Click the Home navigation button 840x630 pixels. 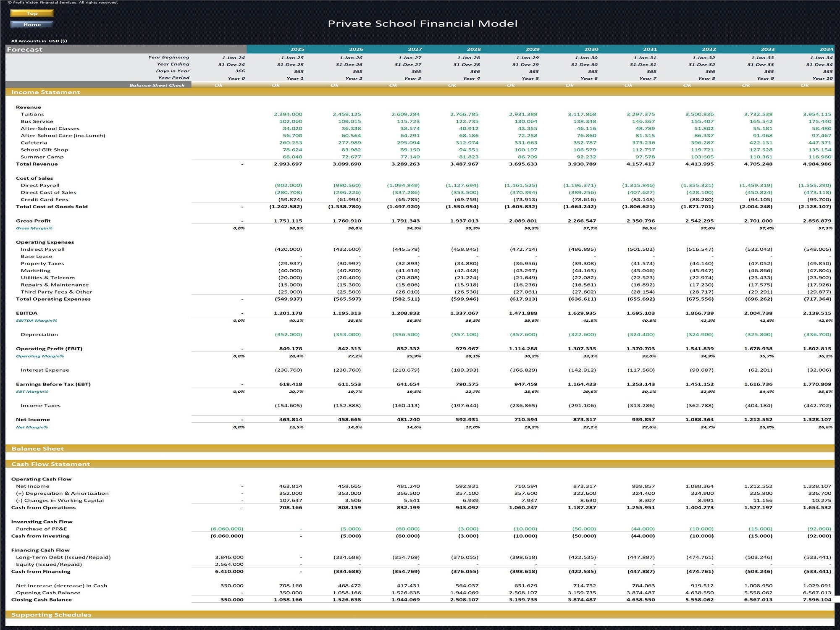click(31, 24)
